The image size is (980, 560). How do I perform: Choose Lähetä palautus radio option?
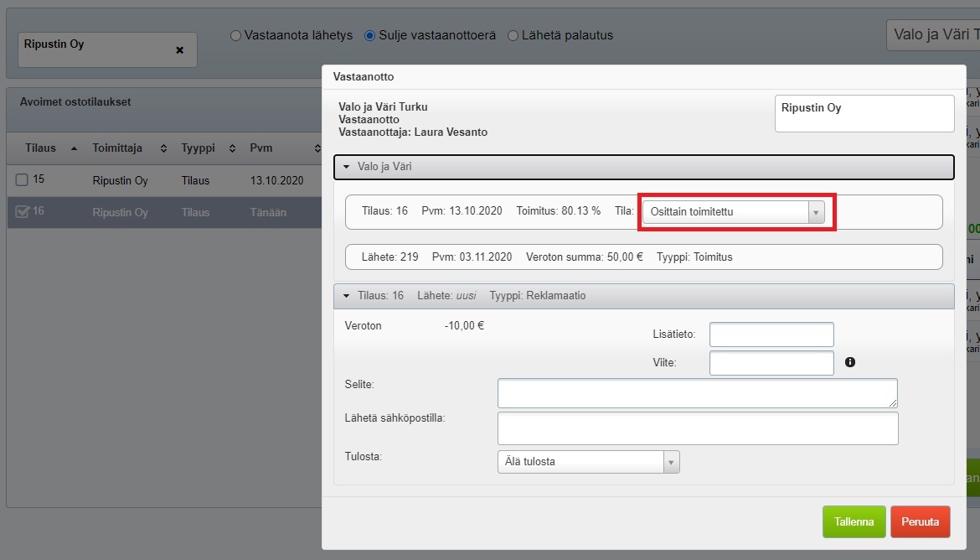[x=513, y=36]
